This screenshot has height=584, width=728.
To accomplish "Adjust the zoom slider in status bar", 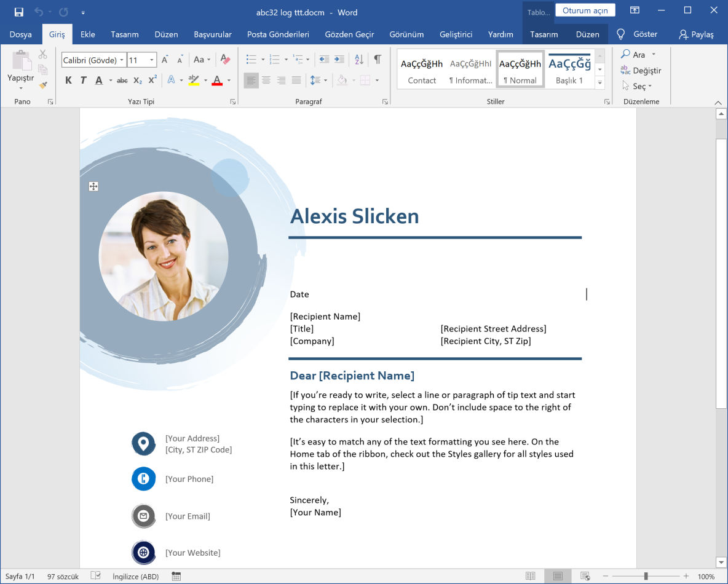I will click(644, 576).
